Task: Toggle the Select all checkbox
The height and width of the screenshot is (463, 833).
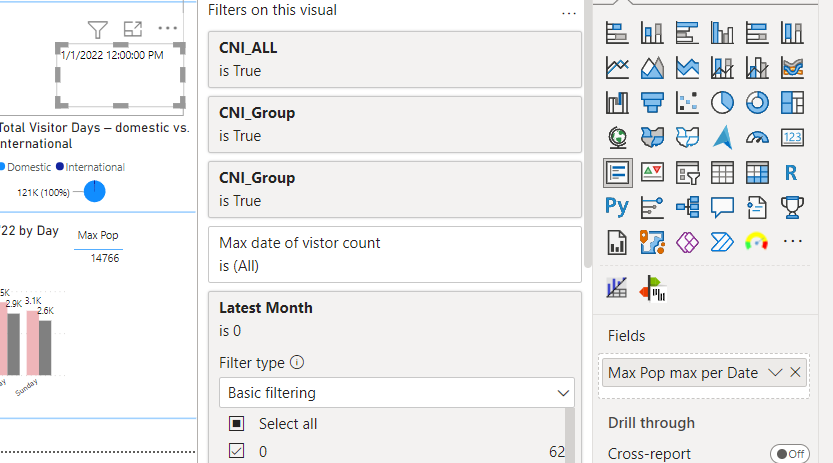Action: 236,423
